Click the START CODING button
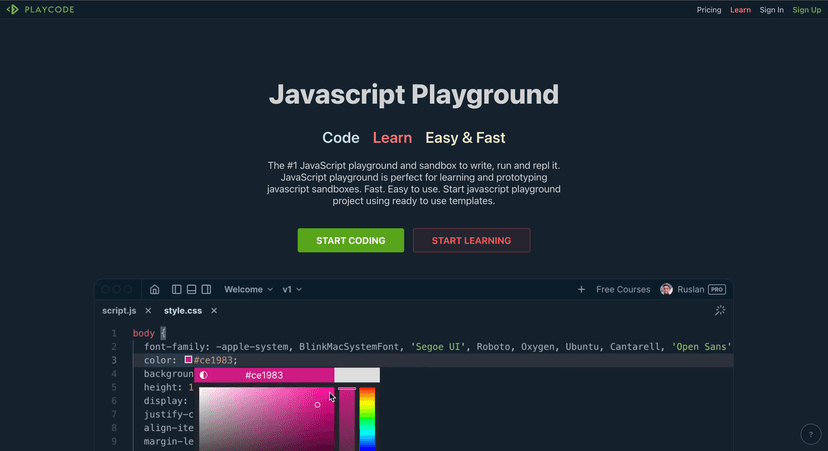This screenshot has width=828, height=451. point(350,240)
